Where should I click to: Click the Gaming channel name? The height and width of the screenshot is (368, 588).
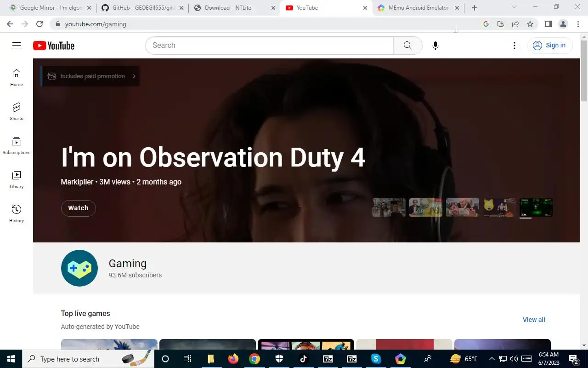[x=128, y=264]
